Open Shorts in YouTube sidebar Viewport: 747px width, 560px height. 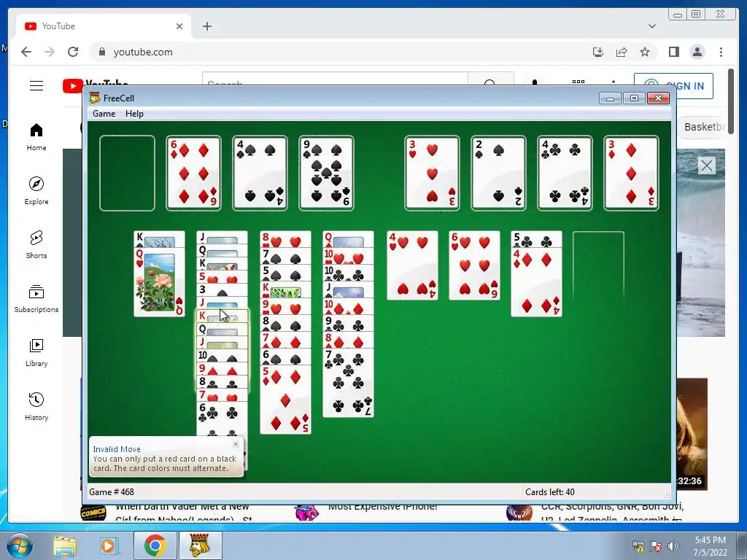(x=36, y=245)
